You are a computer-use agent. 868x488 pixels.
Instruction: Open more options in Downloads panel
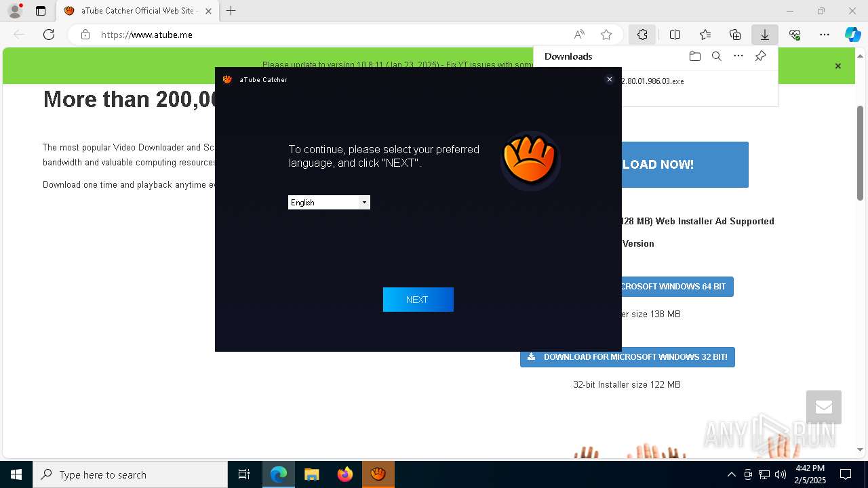pos(738,56)
